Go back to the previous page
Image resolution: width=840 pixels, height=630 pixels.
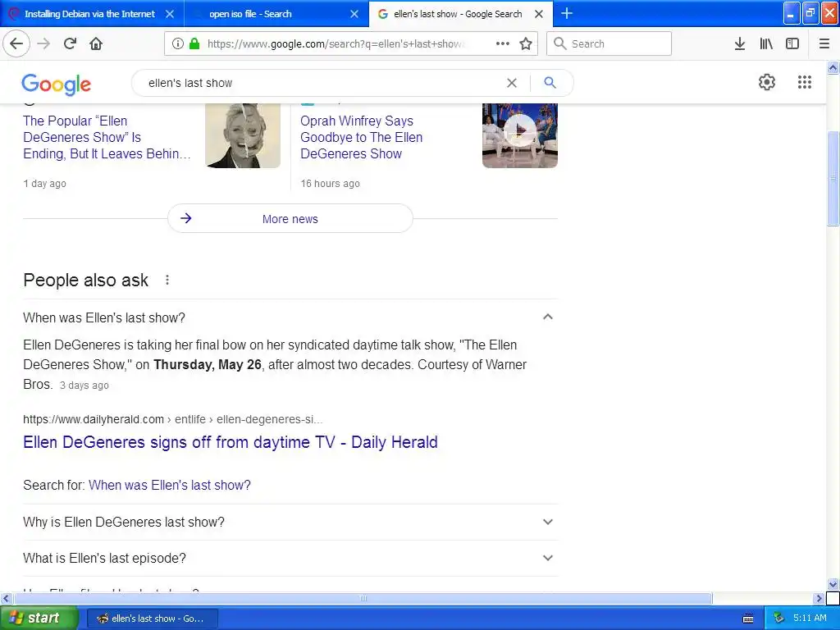(16, 43)
